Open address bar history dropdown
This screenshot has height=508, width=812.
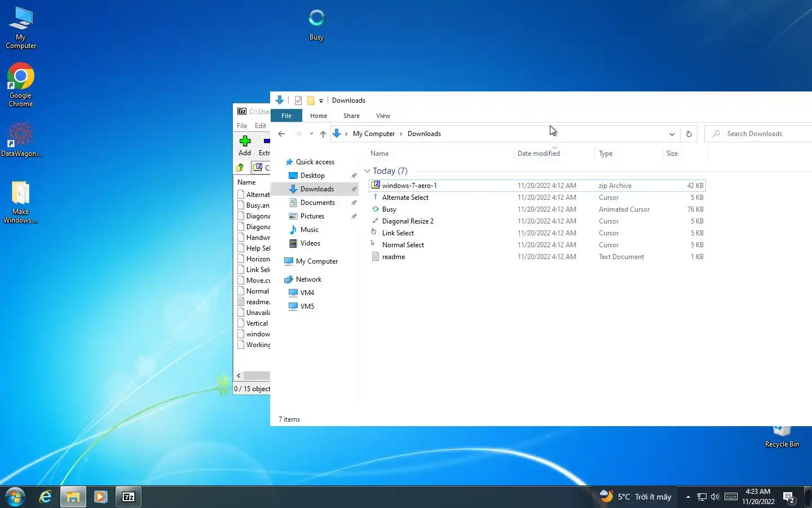(672, 134)
